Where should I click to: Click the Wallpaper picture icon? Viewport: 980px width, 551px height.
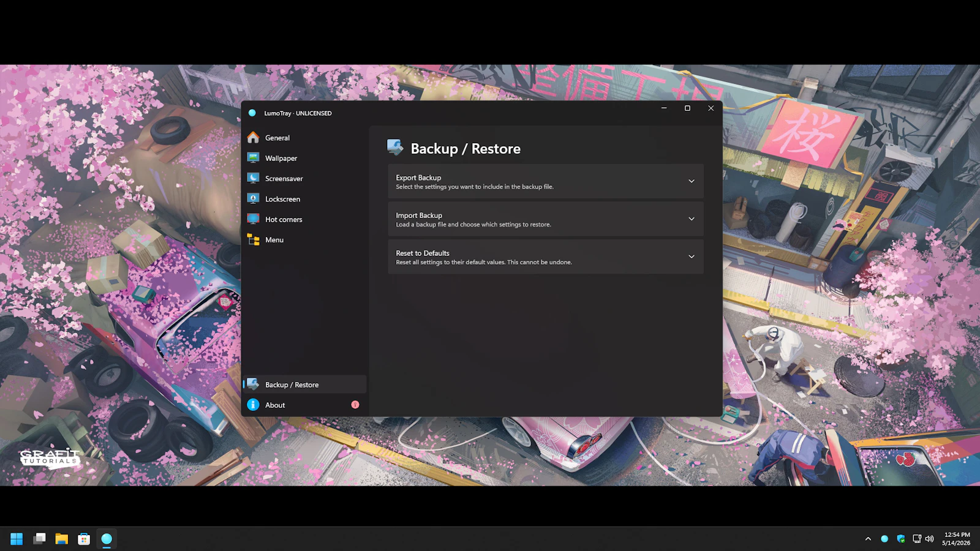coord(253,158)
